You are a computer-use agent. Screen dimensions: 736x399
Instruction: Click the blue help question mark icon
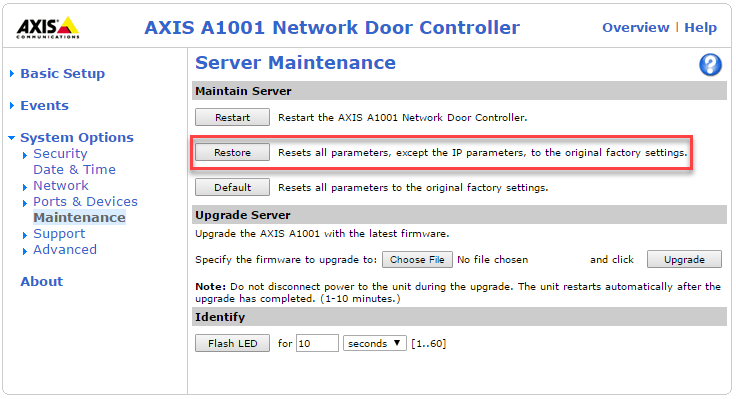pyautogui.click(x=710, y=65)
